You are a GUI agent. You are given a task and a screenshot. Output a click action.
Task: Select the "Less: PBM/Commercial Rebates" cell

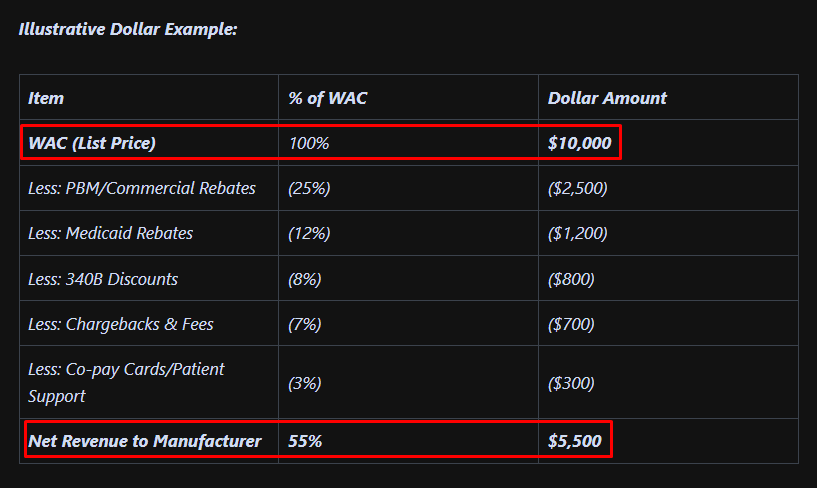coord(142,188)
